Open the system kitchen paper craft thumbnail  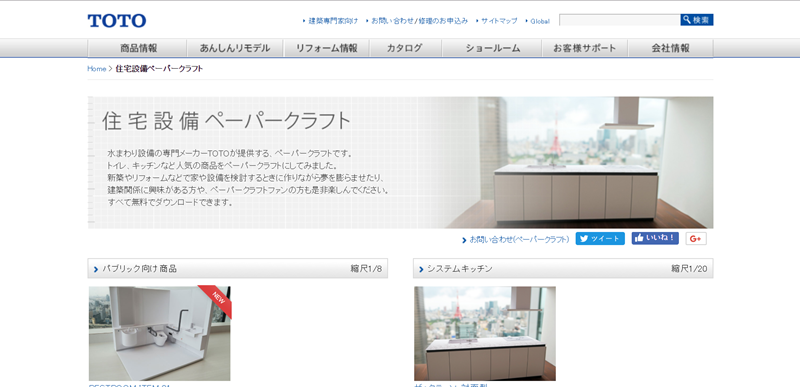click(485, 333)
